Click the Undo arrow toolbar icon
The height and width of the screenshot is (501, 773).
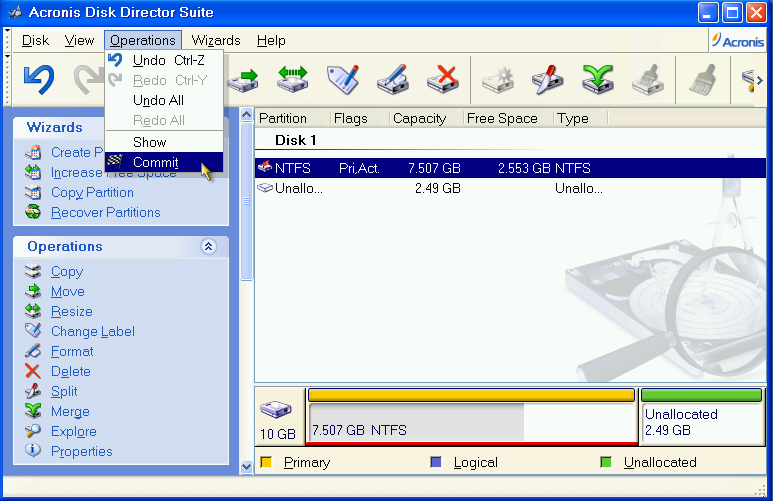click(39, 79)
